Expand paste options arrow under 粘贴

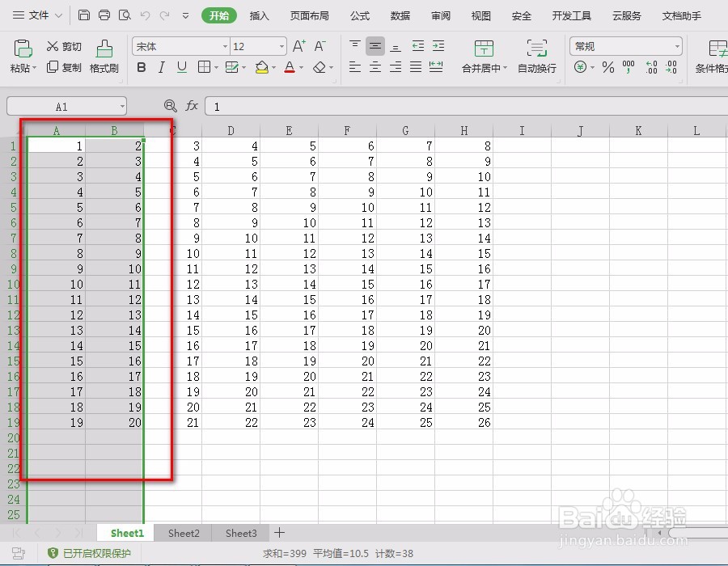[34, 68]
